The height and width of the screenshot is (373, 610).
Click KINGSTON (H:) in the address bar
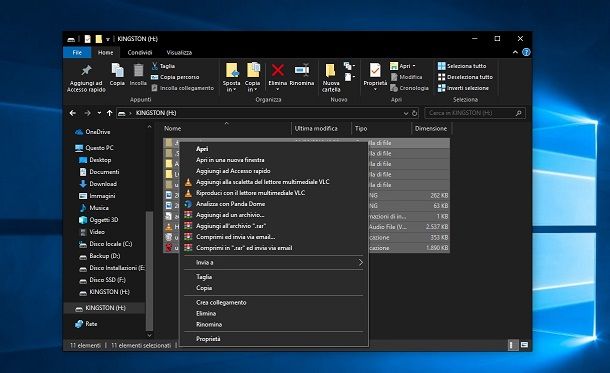[x=156, y=113]
